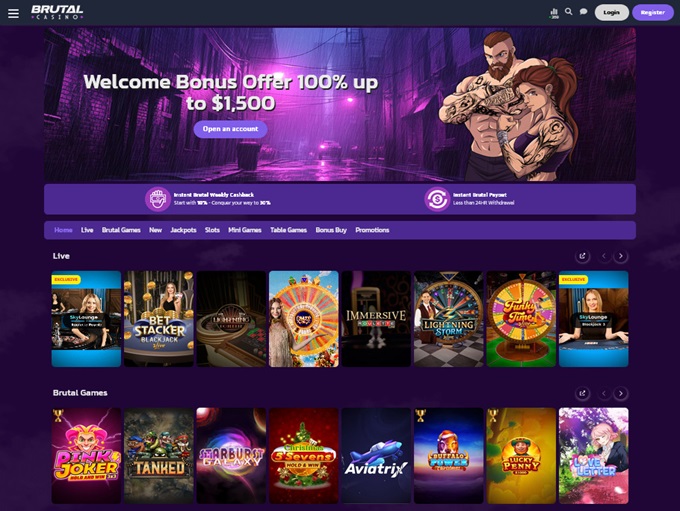
Task: Open the hamburger menu icon
Action: (x=13, y=13)
